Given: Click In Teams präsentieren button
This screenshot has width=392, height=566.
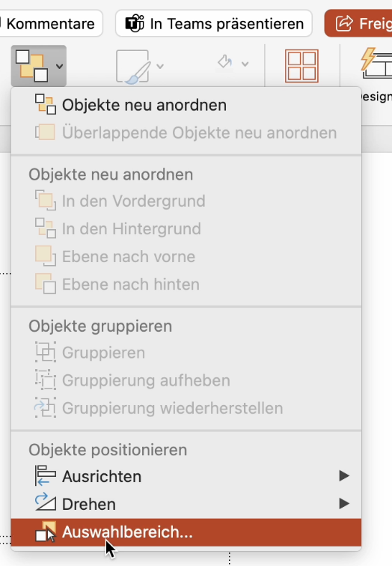Looking at the screenshot, I should click(x=214, y=24).
